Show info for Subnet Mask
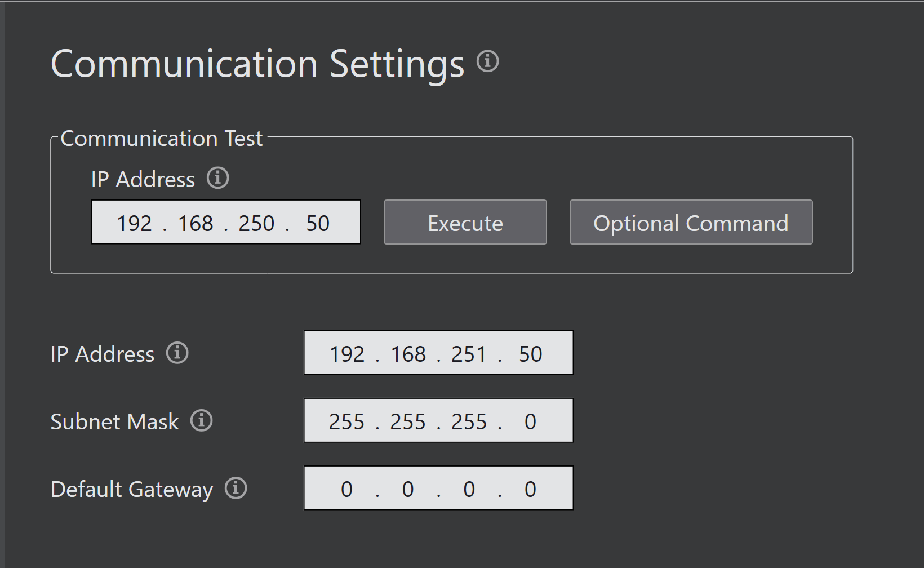 (x=201, y=420)
